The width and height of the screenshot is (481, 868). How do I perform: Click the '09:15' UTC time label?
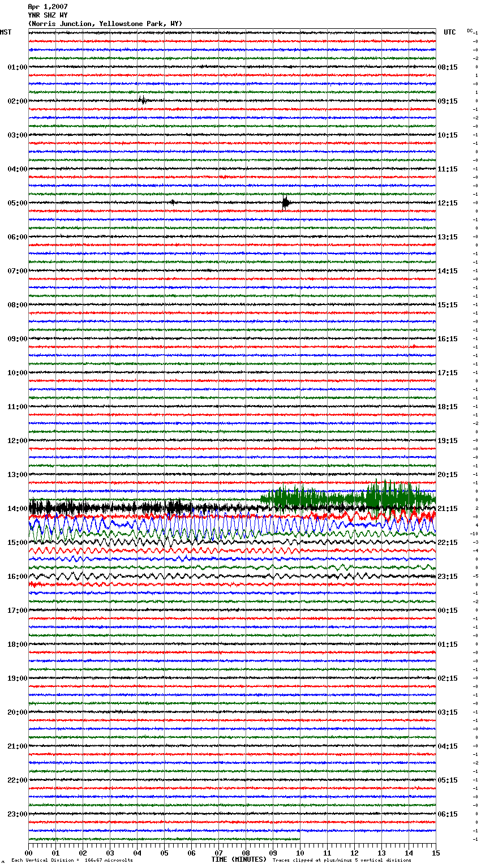tap(448, 101)
